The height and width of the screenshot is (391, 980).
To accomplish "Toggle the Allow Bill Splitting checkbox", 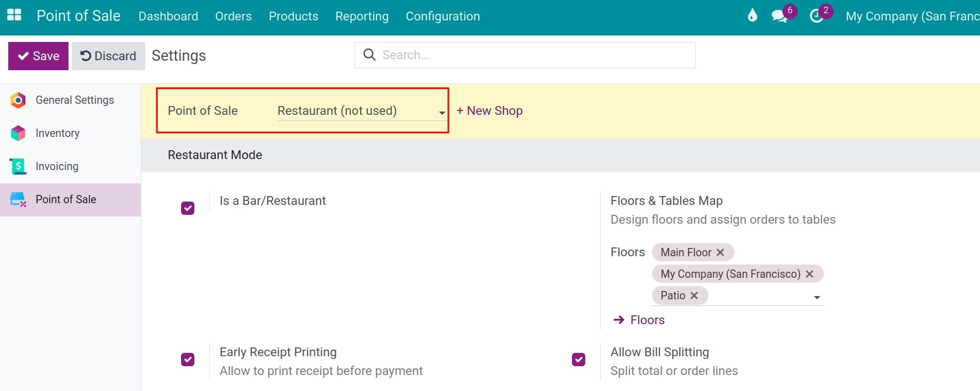I will (x=579, y=360).
